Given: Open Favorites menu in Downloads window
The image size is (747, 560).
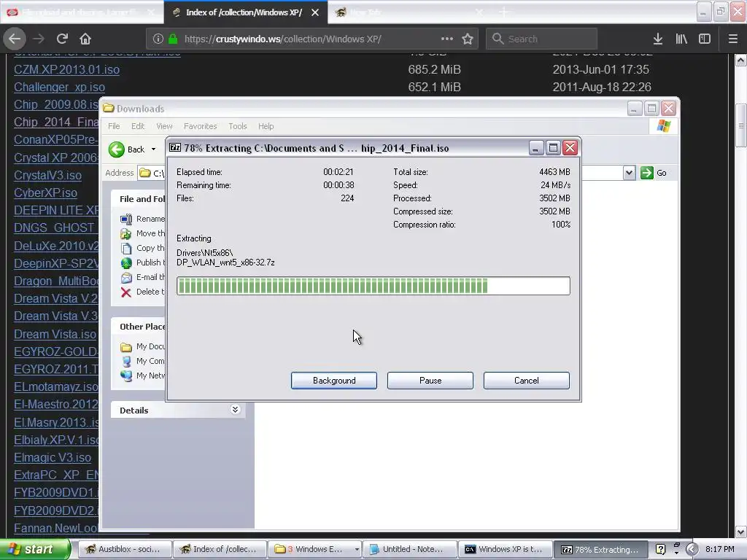Looking at the screenshot, I should [200, 126].
